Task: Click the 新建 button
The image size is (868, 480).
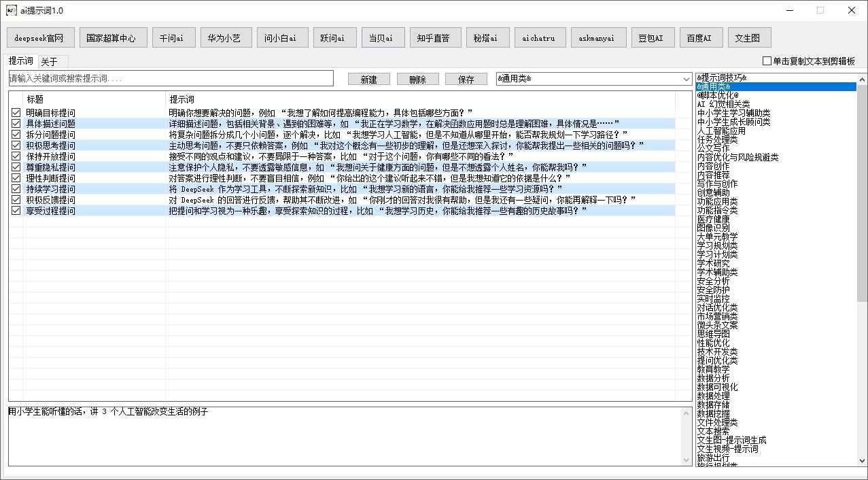Action: [x=369, y=78]
